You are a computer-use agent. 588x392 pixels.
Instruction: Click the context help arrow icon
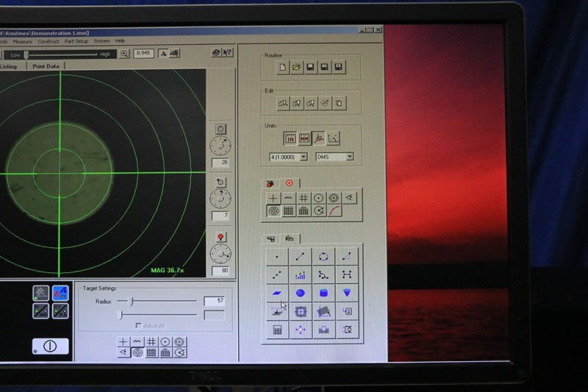pos(227,52)
